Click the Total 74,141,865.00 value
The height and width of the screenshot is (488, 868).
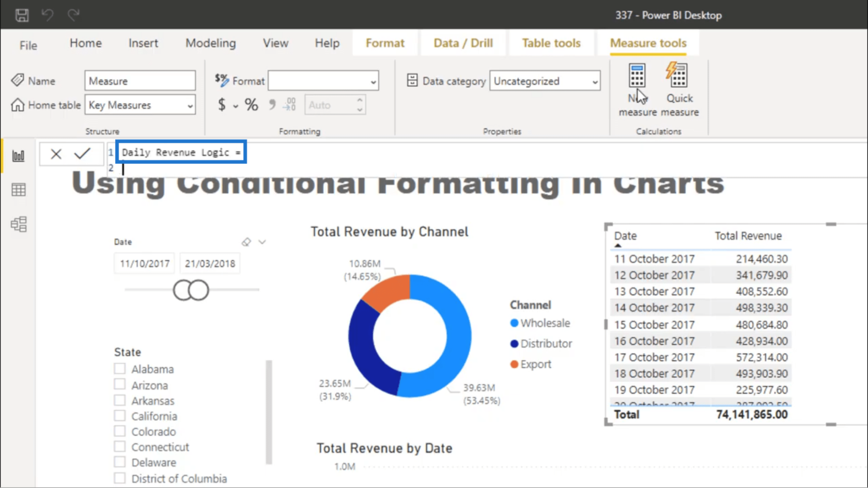[752, 415]
